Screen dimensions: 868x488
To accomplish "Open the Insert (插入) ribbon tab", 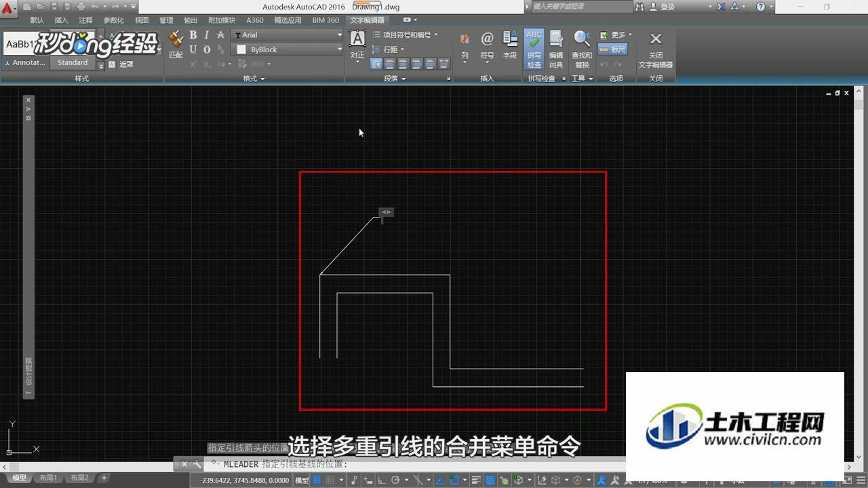I will 61,20.
